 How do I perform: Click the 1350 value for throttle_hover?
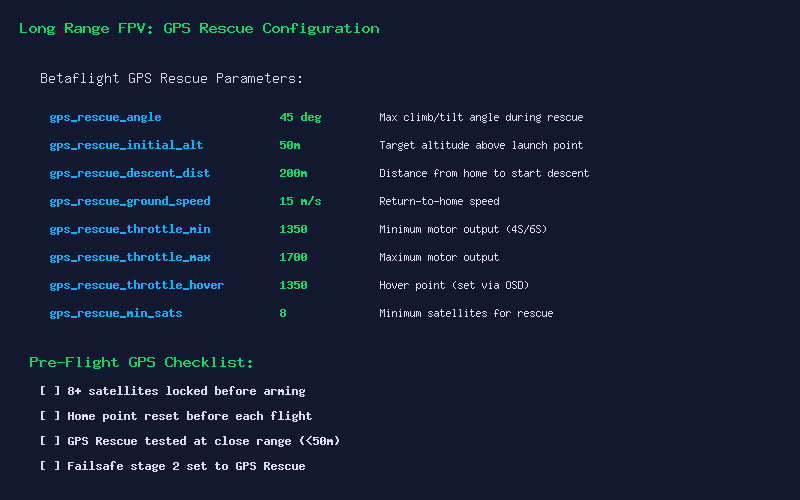pos(293,286)
